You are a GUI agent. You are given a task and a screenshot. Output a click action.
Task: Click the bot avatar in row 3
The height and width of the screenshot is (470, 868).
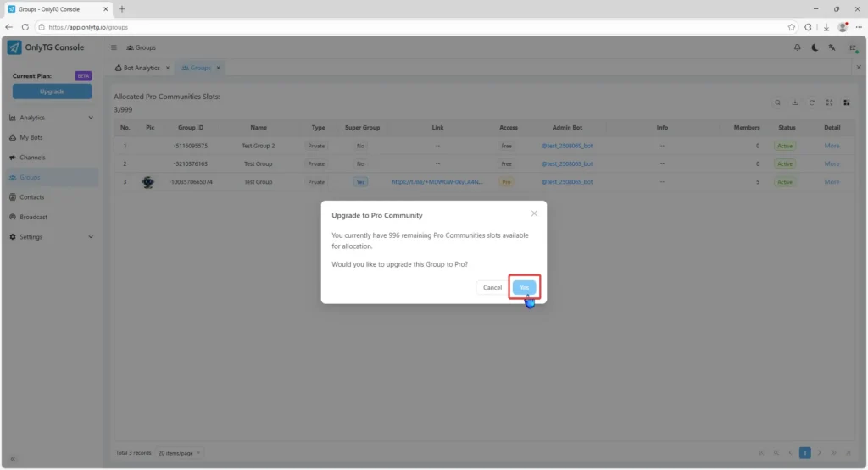(149, 182)
